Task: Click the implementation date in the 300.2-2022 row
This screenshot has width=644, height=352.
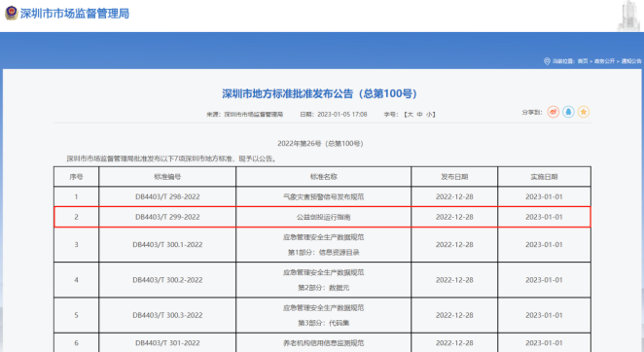Action: 544,280
